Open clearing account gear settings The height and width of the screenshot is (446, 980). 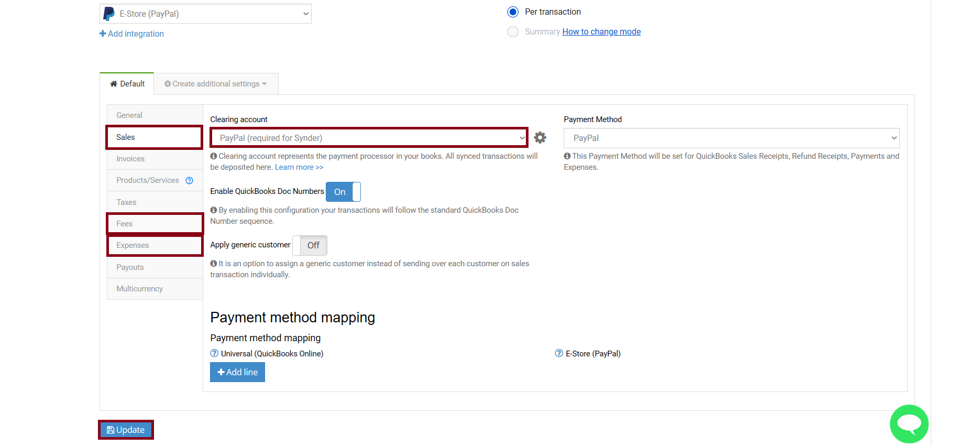click(x=540, y=138)
